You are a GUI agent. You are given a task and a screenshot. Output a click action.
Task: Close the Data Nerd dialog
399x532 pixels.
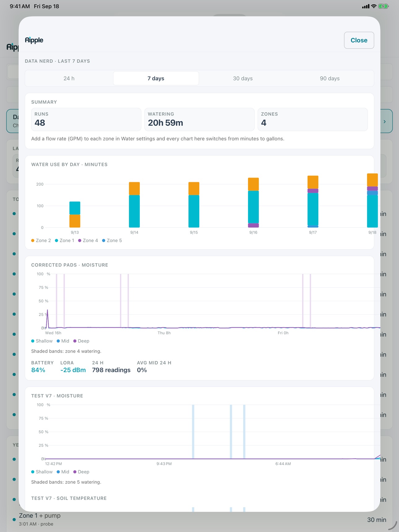tap(359, 40)
